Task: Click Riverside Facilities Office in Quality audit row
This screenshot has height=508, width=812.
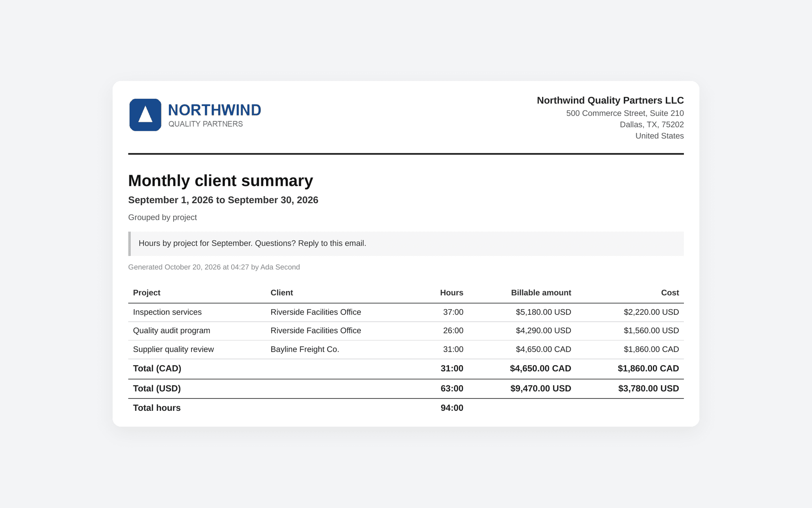Action: [316, 331]
